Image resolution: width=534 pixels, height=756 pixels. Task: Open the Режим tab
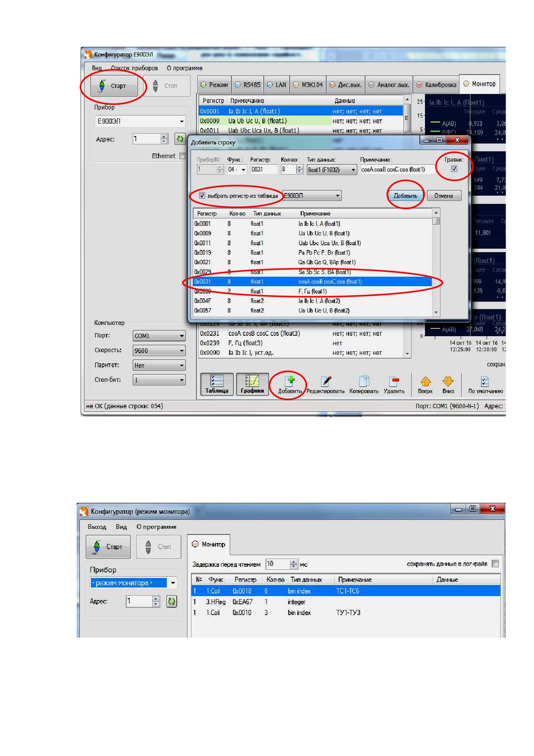214,85
